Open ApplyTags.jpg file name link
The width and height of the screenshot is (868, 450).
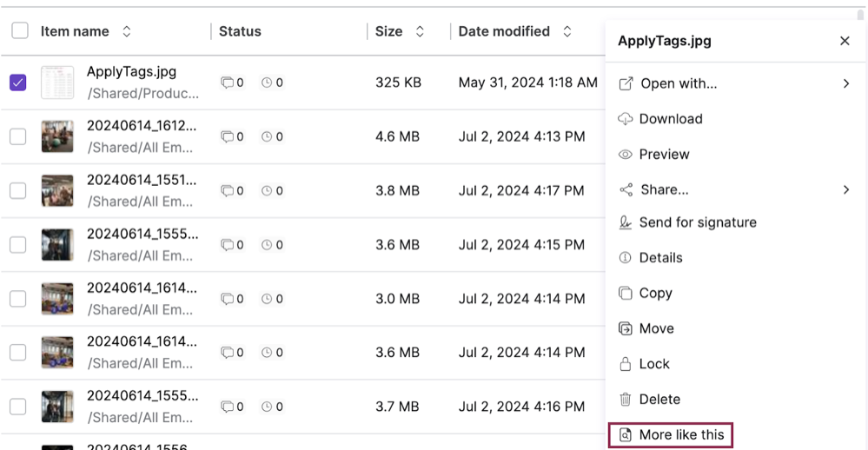click(131, 72)
